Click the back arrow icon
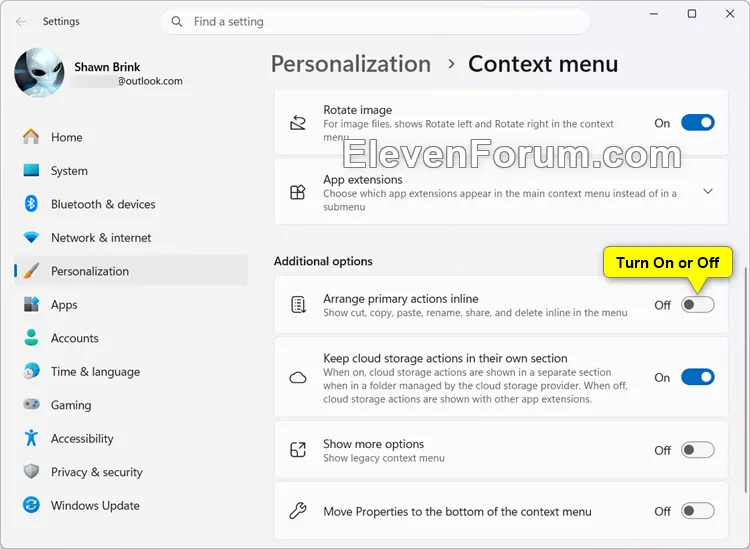Viewport: 750px width, 549px height. [21, 22]
